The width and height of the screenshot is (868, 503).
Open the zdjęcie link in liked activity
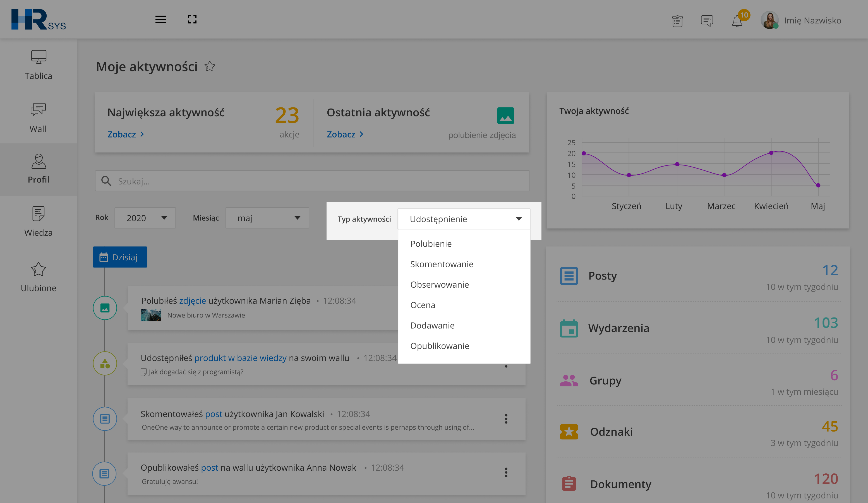pos(192,301)
